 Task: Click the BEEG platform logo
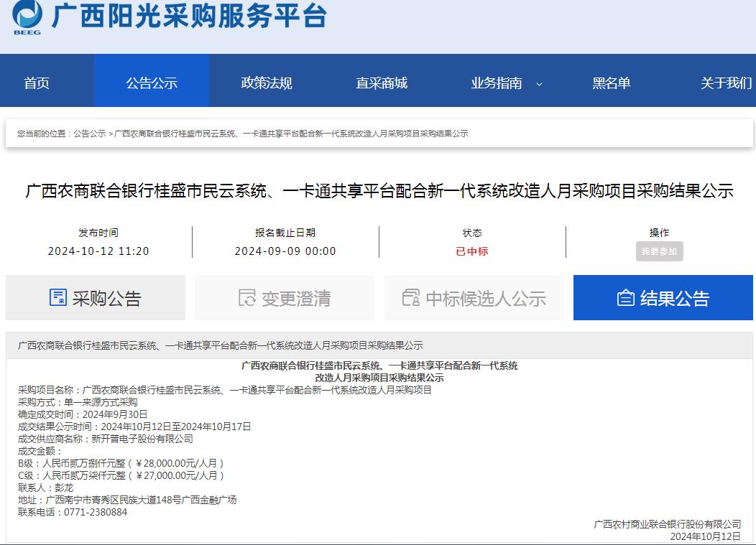[x=27, y=17]
